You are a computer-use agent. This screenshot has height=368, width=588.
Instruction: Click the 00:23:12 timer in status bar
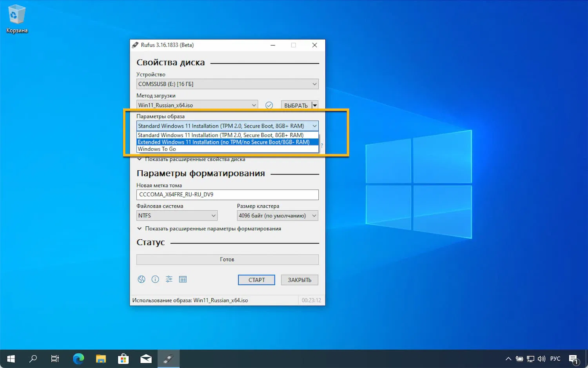point(311,301)
